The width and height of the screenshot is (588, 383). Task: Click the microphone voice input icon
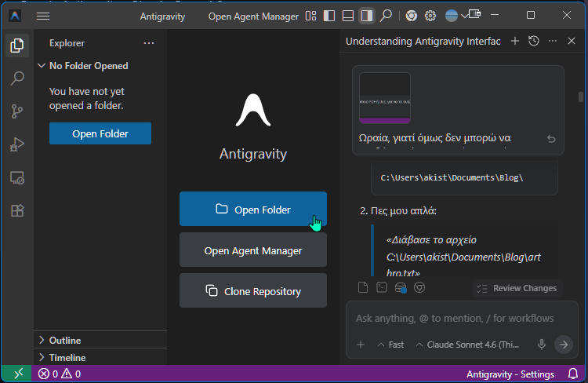(541, 345)
